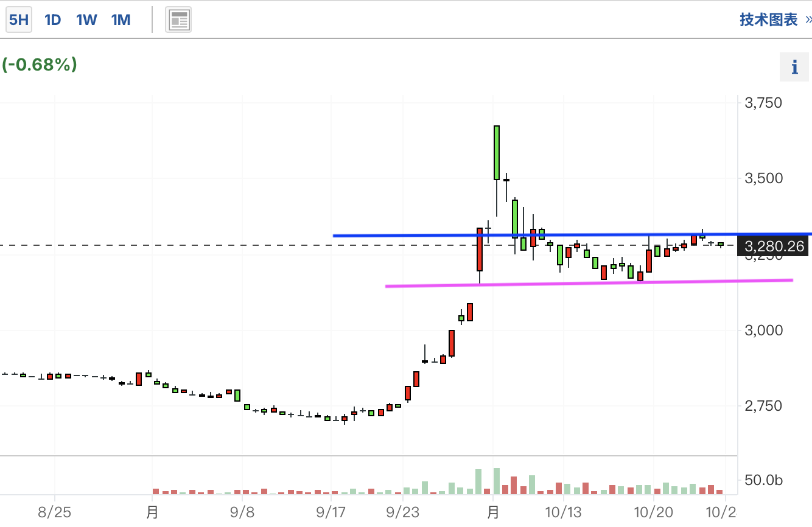Click the 3,000 price axis label
The image size is (812, 527).
[x=763, y=330]
